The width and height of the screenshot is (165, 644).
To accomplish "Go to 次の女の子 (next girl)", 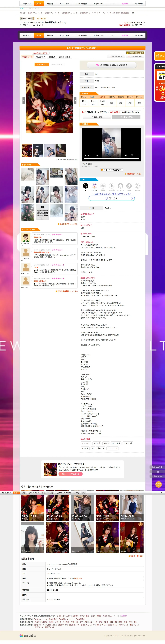I will (157, 467).
